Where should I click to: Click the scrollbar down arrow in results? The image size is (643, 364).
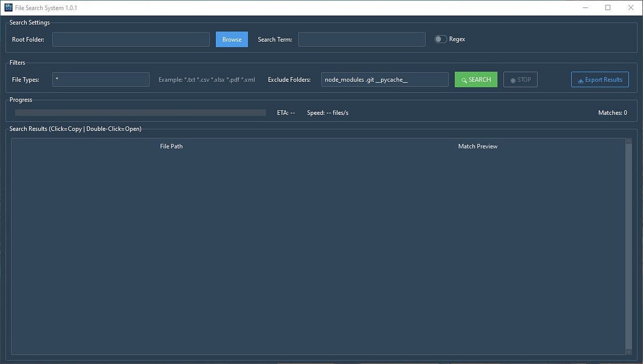coord(628,352)
